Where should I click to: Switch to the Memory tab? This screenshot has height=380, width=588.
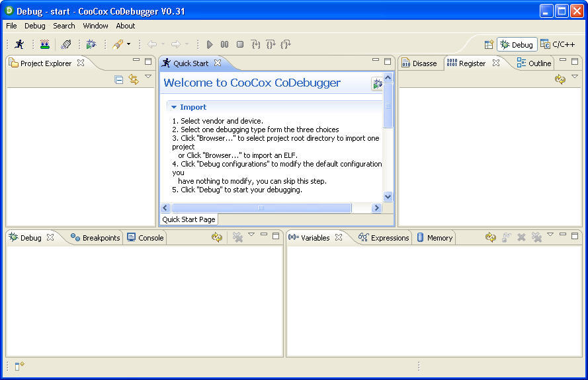click(435, 238)
